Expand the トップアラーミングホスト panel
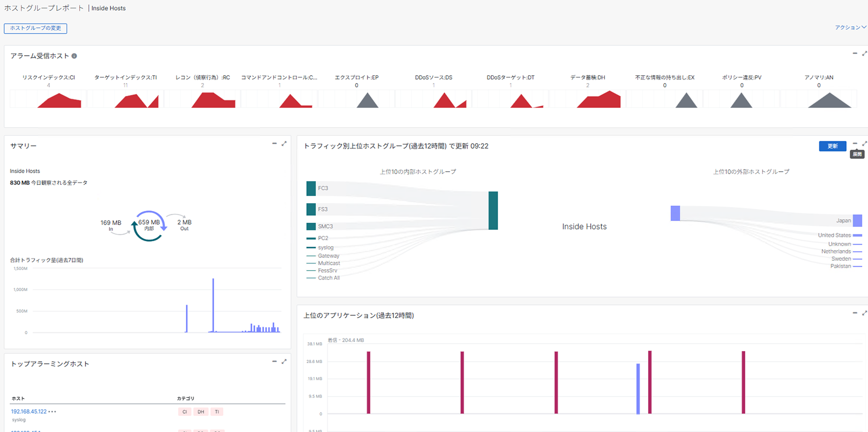868x432 pixels. [284, 362]
